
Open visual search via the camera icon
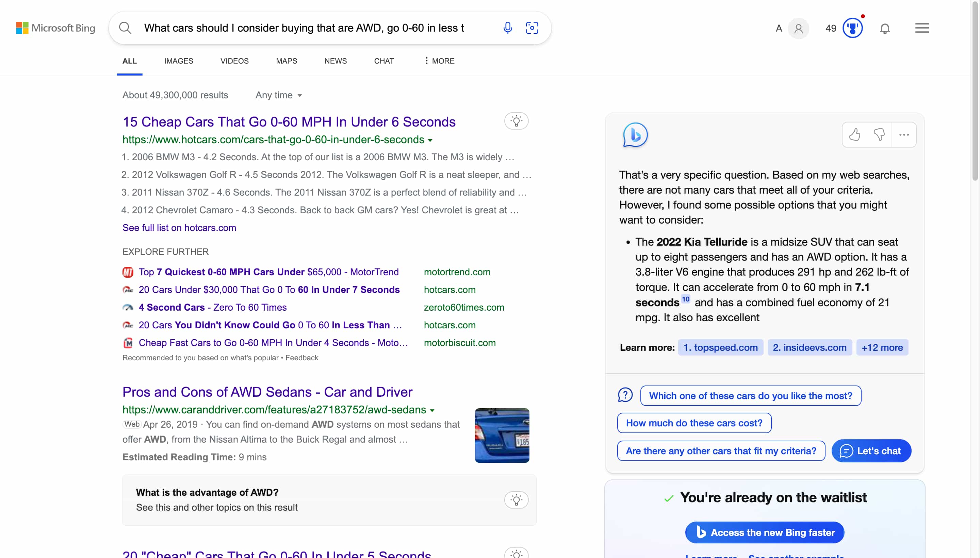click(x=532, y=28)
